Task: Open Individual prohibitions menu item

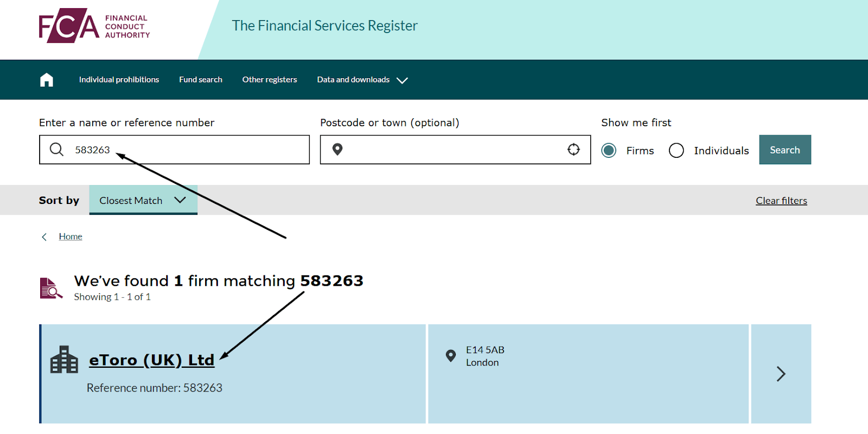Action: coord(119,80)
